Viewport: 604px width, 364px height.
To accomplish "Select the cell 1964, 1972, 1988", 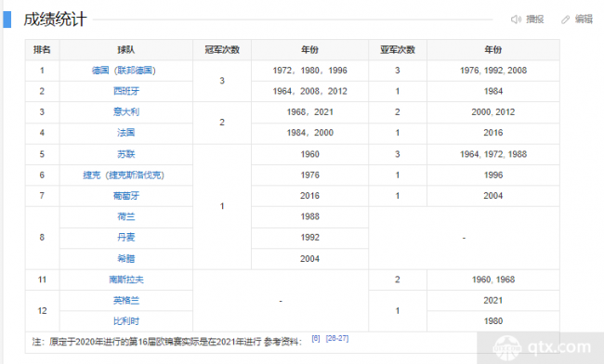I will coord(493,154).
